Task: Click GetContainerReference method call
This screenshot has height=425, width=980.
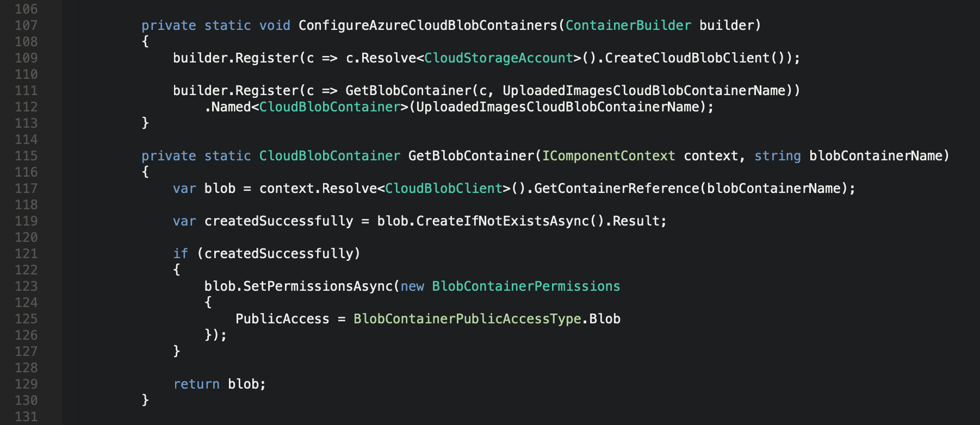Action: tap(617, 189)
